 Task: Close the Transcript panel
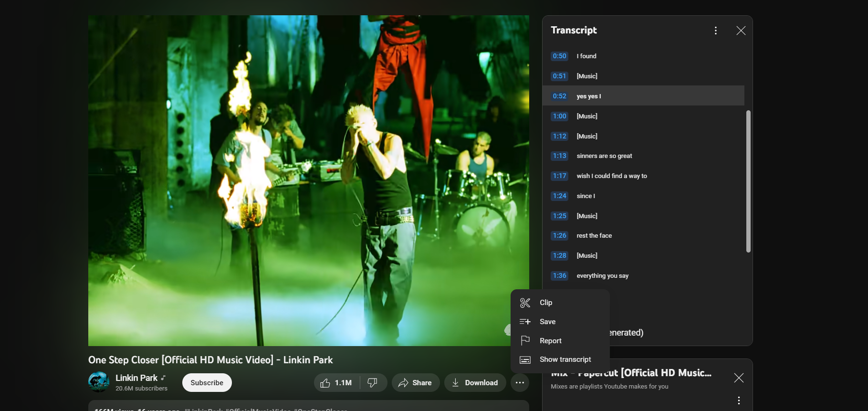741,31
